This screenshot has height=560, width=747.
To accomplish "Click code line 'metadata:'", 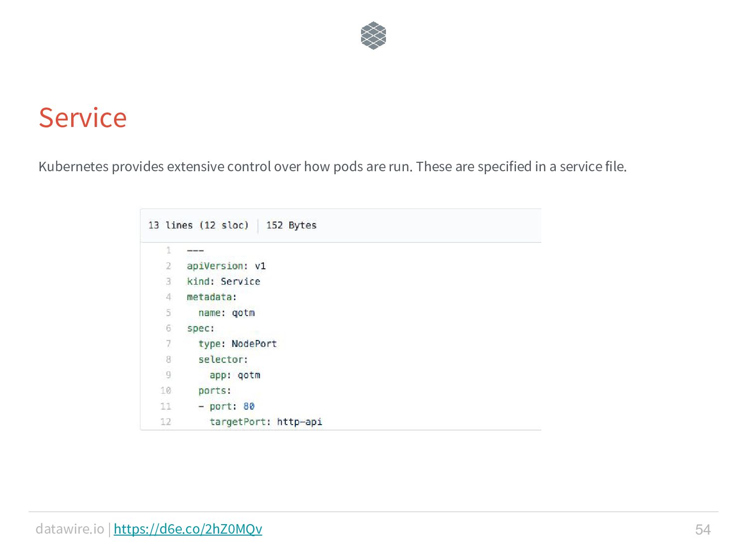I will pyautogui.click(x=212, y=297).
